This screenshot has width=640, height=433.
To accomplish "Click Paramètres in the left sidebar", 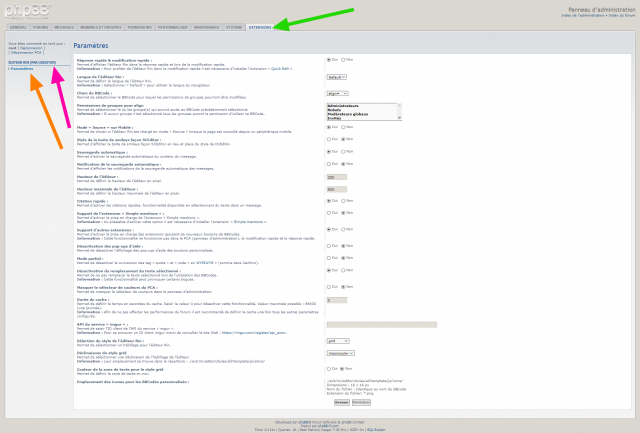I will 22,69.
